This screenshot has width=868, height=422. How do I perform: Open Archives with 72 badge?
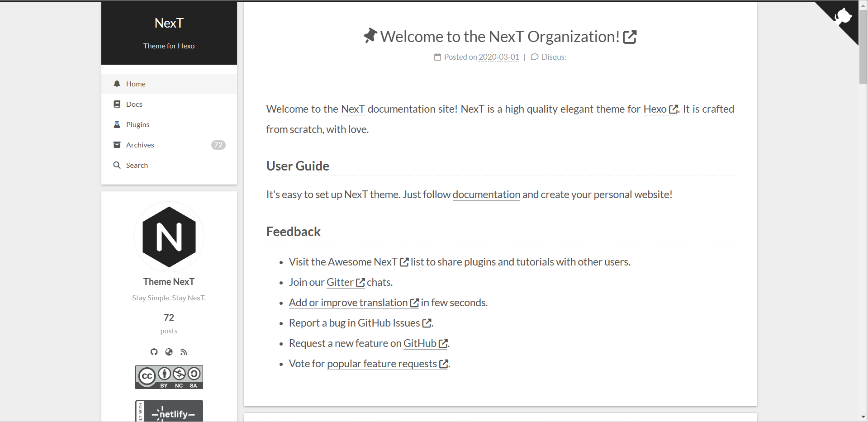pos(140,145)
